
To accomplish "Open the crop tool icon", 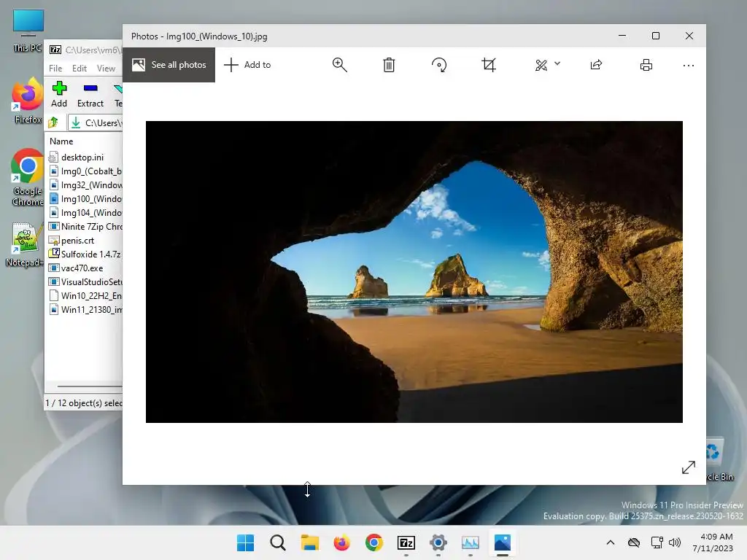I will (x=489, y=65).
